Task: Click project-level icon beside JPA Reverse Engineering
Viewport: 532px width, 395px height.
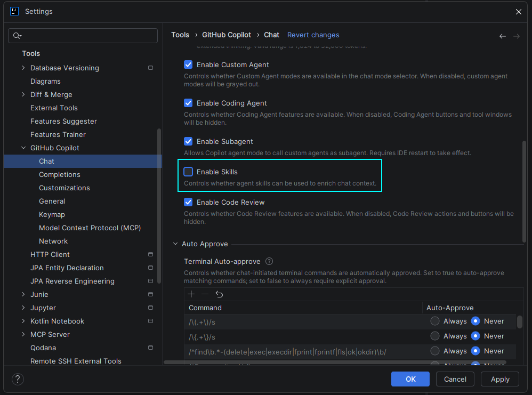Action: coord(151,281)
